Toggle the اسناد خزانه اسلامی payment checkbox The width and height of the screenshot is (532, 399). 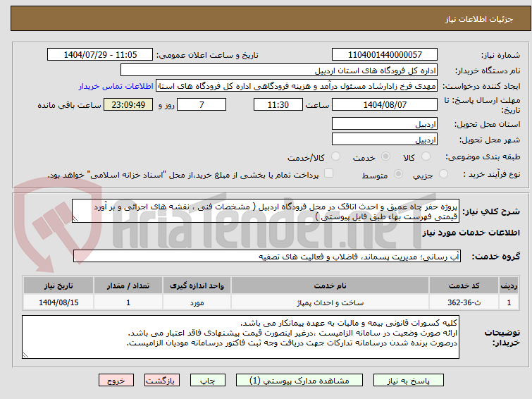(328, 173)
